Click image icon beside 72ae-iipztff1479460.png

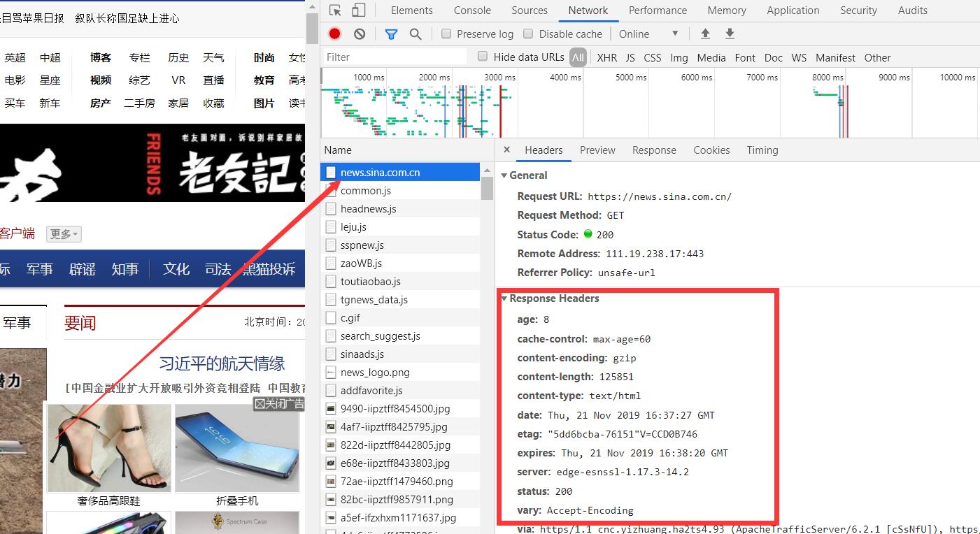pyautogui.click(x=331, y=481)
